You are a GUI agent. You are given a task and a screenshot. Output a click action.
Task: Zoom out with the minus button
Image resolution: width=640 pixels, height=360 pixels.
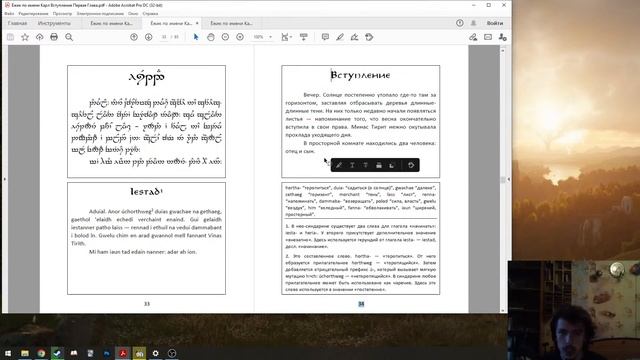tap(225, 37)
